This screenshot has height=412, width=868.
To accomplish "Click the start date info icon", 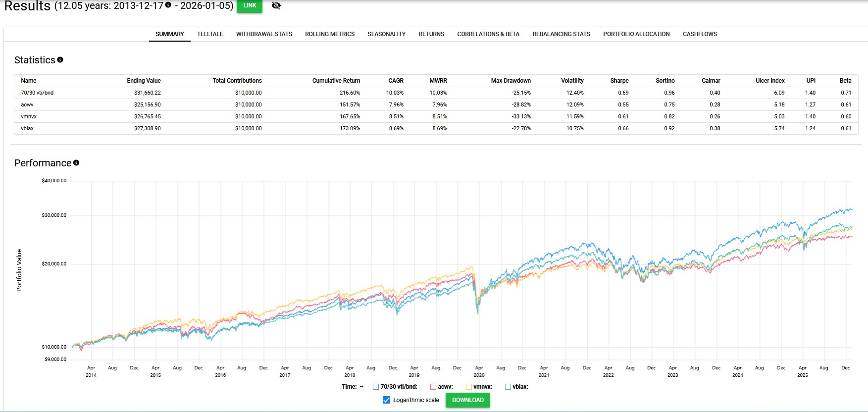I will click(168, 5).
